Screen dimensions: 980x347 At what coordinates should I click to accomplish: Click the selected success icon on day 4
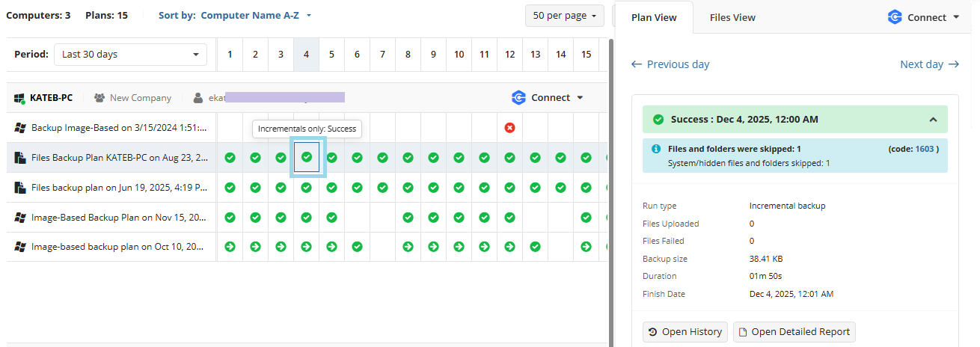click(x=306, y=158)
